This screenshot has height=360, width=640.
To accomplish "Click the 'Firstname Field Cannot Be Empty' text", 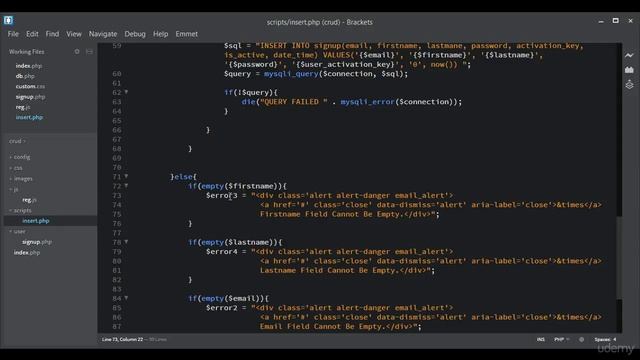I will click(x=329, y=214).
